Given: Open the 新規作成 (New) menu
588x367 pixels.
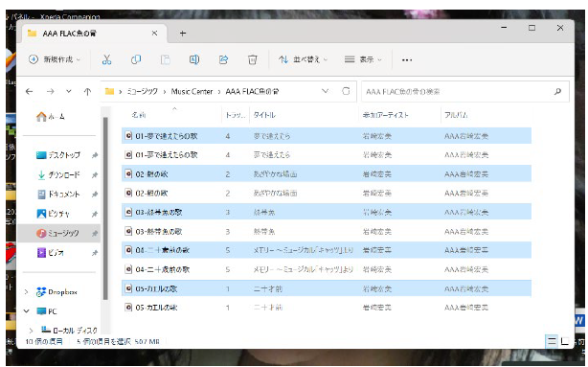Looking at the screenshot, I should coord(55,59).
